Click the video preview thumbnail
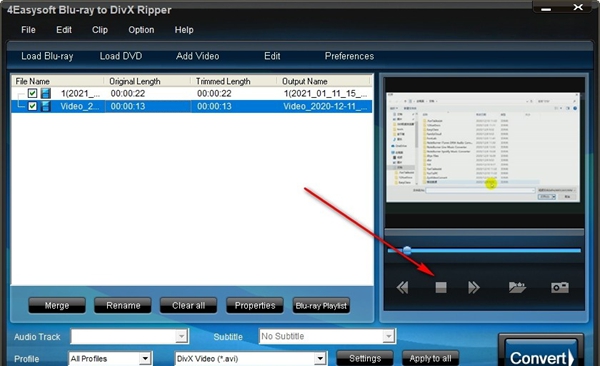 point(483,147)
